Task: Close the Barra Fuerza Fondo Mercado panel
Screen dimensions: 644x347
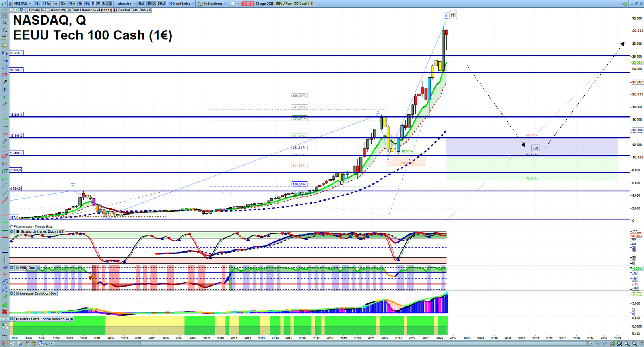Action: point(12,319)
